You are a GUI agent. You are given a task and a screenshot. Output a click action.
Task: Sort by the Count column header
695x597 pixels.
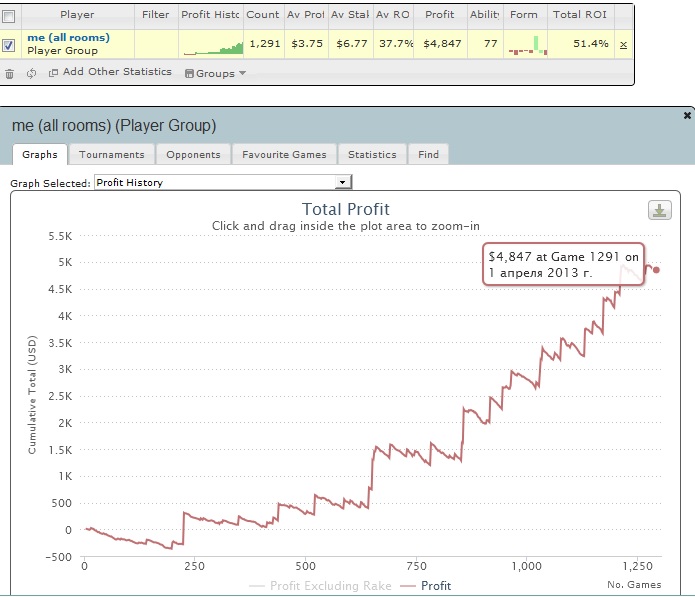pos(263,15)
